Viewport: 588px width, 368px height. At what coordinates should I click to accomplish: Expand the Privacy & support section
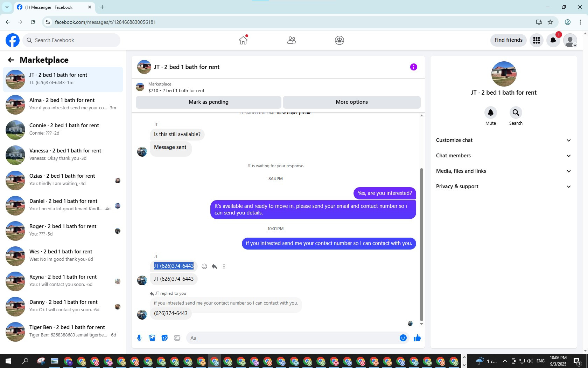504,186
